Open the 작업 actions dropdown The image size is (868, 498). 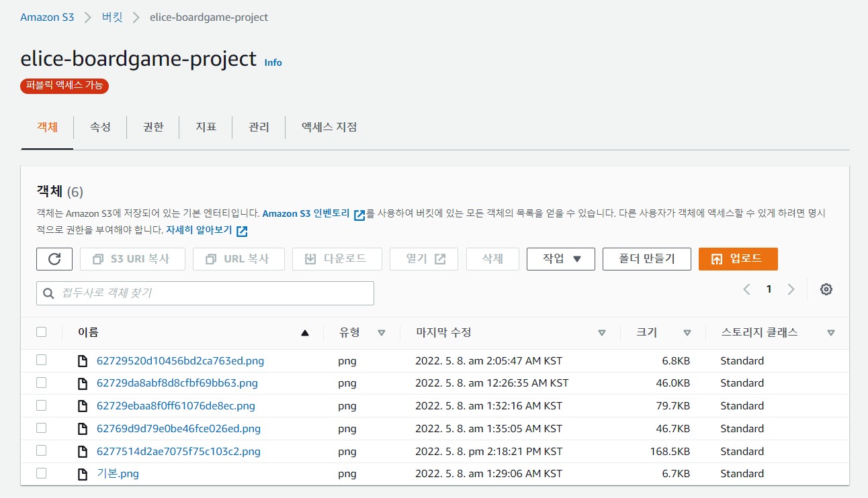coord(561,259)
